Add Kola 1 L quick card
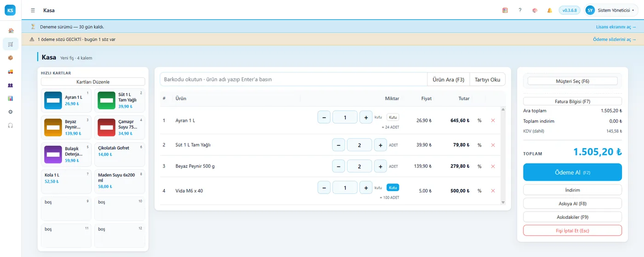This screenshot has width=644, height=257. click(x=66, y=181)
